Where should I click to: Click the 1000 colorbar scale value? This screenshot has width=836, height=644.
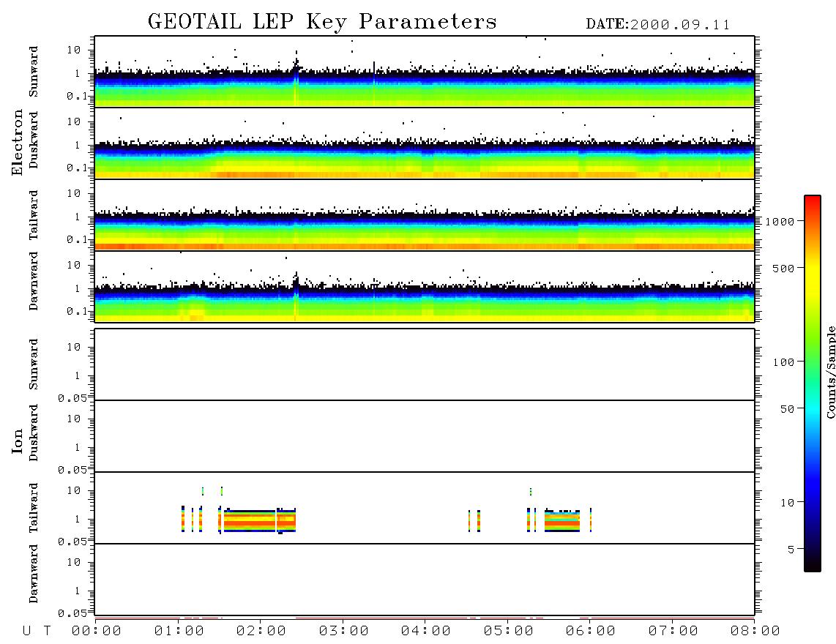tap(780, 222)
